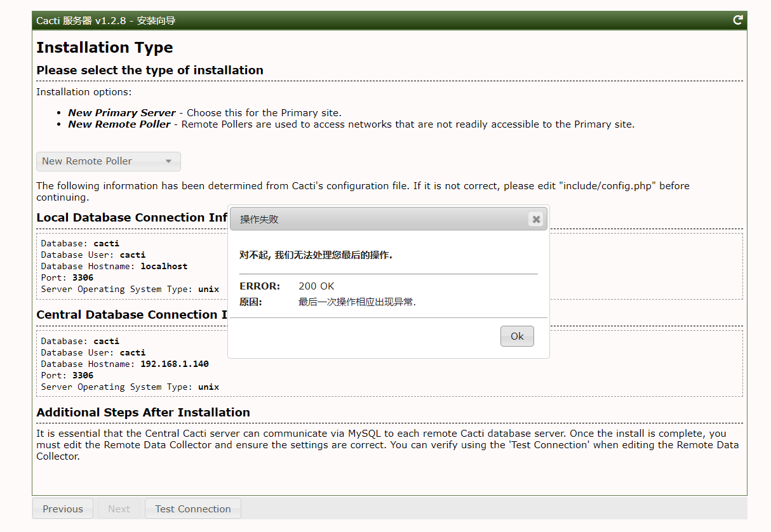
Task: Close the 操作失败 error dialog
Action: click(536, 219)
